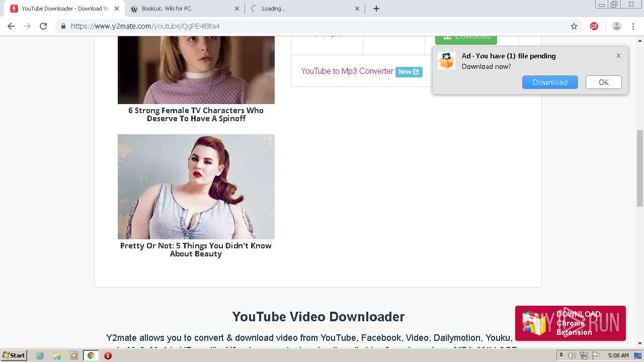Bookmark this page with the star icon
This screenshot has height=362, width=644.
[x=574, y=26]
